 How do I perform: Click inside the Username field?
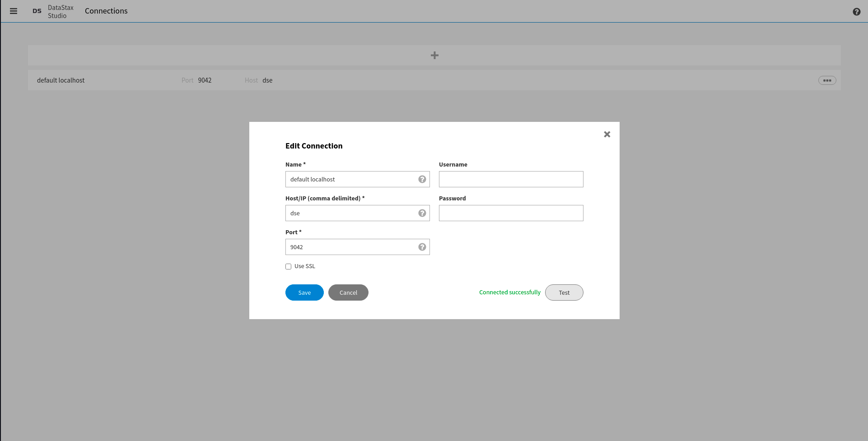tap(511, 179)
